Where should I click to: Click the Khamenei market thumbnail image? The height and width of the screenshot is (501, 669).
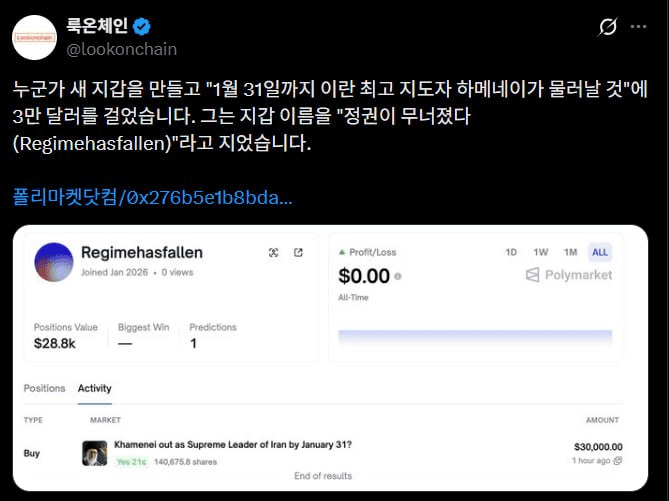(x=94, y=453)
